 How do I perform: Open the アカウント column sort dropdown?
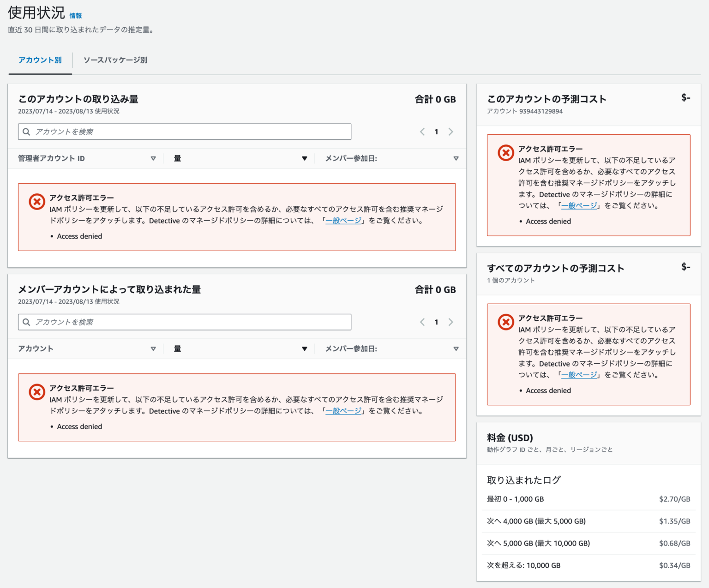pos(154,349)
